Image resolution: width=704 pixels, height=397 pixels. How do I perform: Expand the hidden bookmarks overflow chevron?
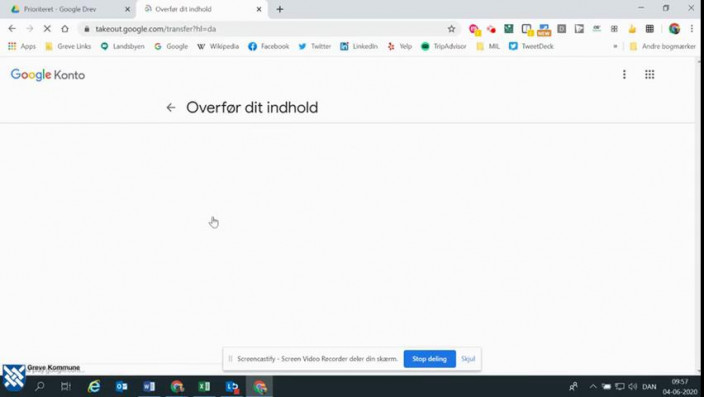[x=615, y=46]
